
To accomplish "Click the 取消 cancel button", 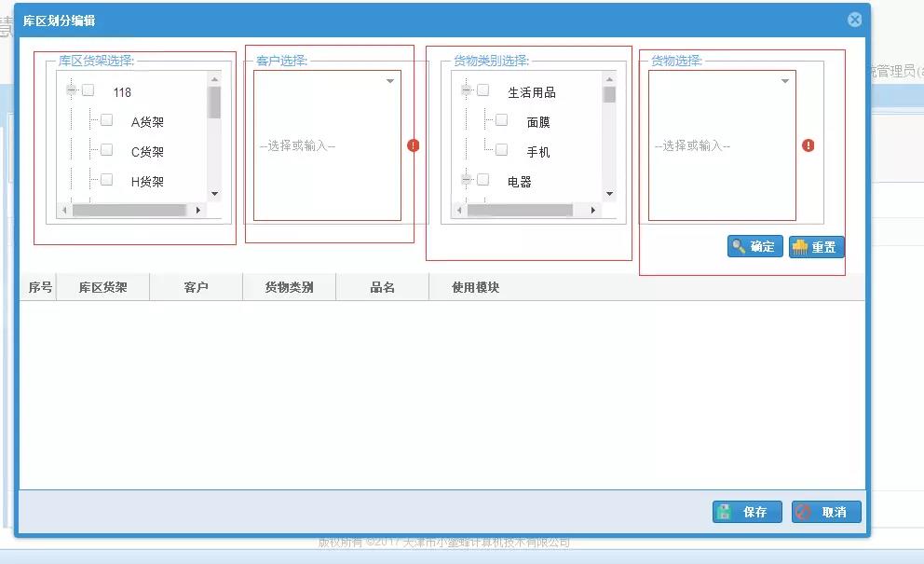I will pyautogui.click(x=826, y=512).
